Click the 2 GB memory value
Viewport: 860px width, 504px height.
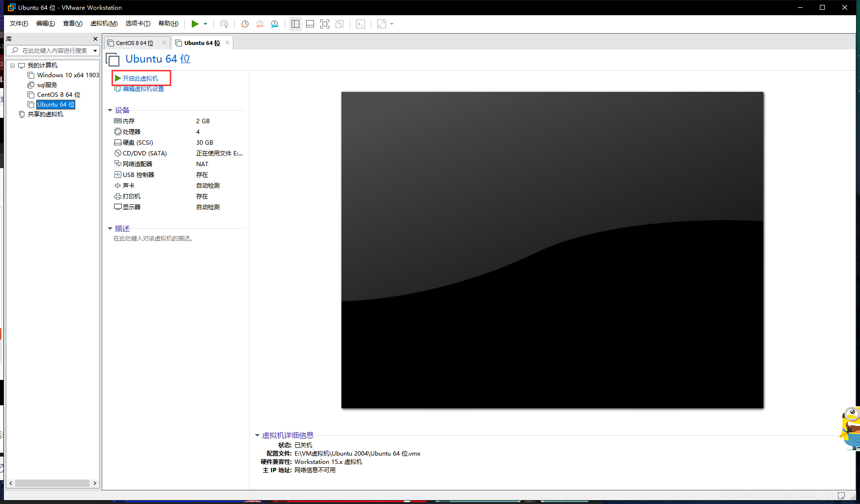pos(203,121)
